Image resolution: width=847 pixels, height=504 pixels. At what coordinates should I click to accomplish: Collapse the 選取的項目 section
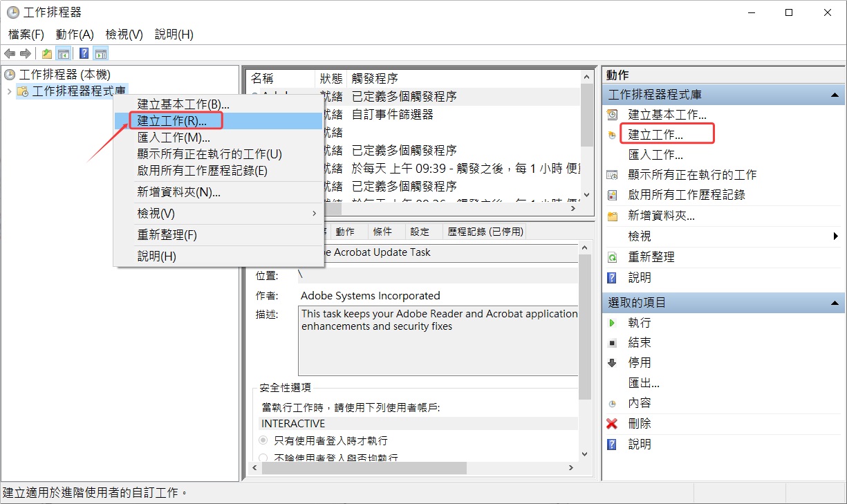click(835, 303)
